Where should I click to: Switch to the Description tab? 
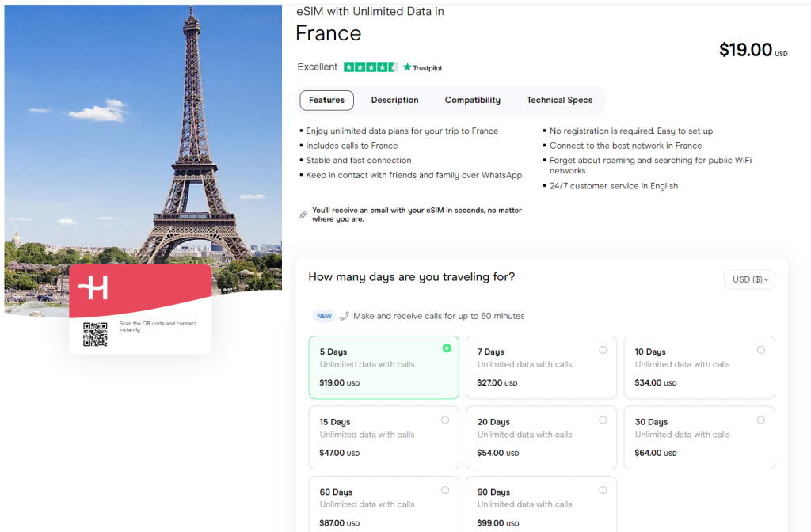[394, 100]
